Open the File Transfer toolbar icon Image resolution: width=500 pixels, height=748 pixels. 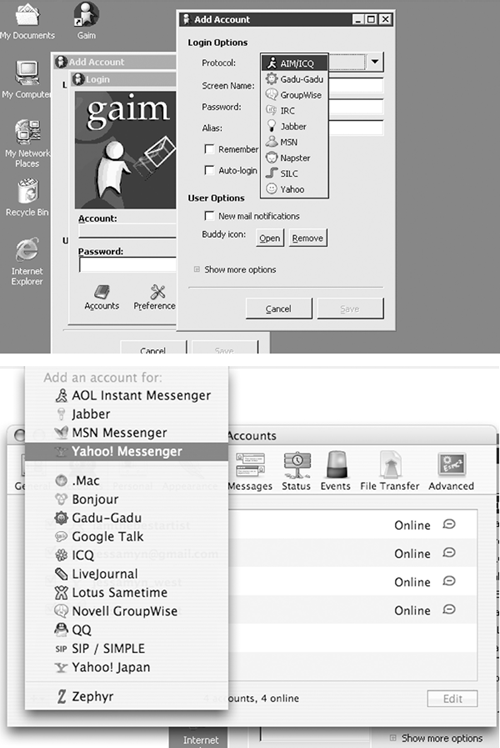pos(390,465)
